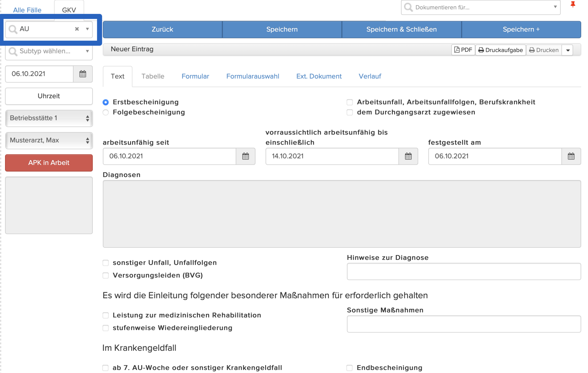Open calendar icon beside sidebar date 06.10.2021
Image resolution: width=588 pixels, height=373 pixels.
click(x=83, y=74)
